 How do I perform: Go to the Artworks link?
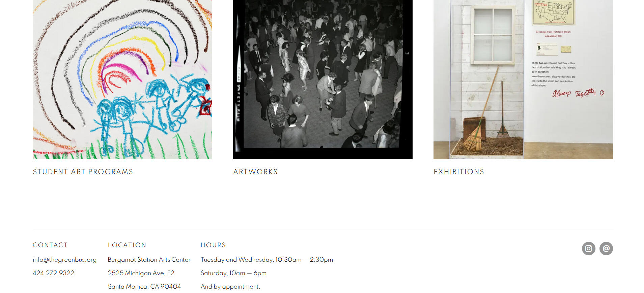pyautogui.click(x=255, y=172)
